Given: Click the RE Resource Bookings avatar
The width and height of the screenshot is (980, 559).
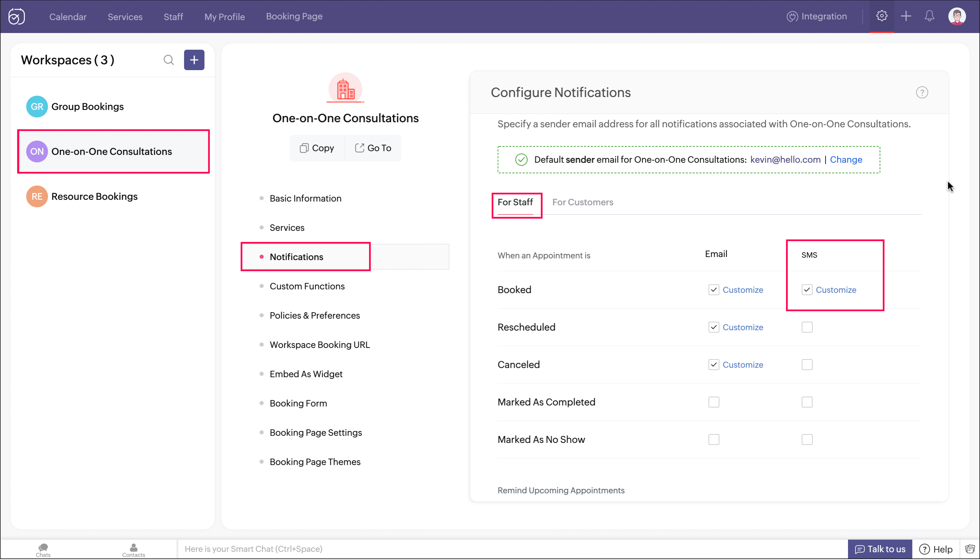Looking at the screenshot, I should click(x=37, y=196).
